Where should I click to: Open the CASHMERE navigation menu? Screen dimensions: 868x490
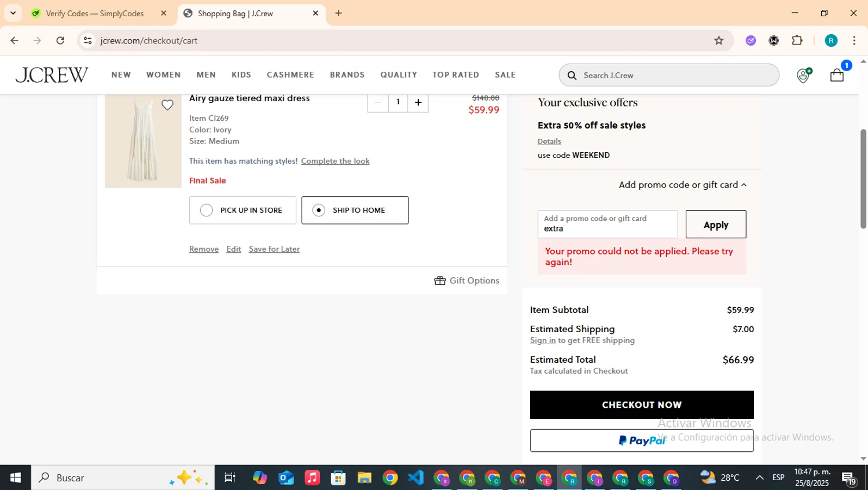click(x=290, y=75)
